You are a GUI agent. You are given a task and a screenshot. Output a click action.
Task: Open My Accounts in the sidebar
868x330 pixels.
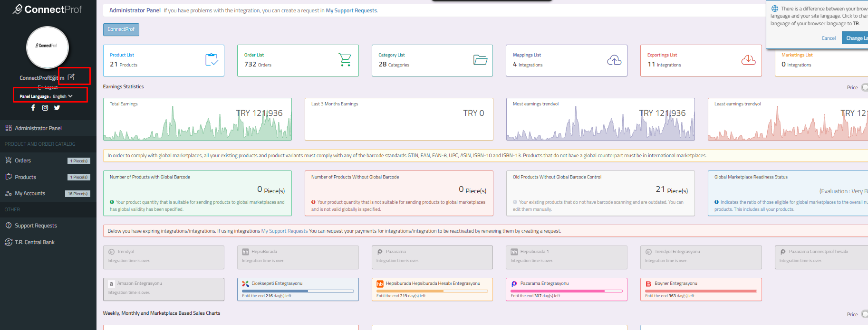(29, 193)
